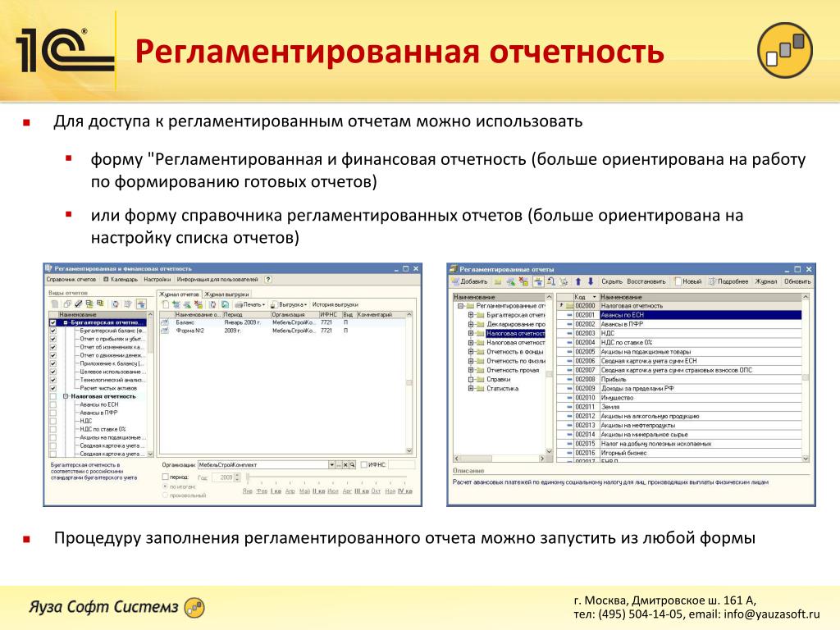Switch to Журнал выгрузки tab
Viewport: 840px width, 630px height.
click(226, 294)
